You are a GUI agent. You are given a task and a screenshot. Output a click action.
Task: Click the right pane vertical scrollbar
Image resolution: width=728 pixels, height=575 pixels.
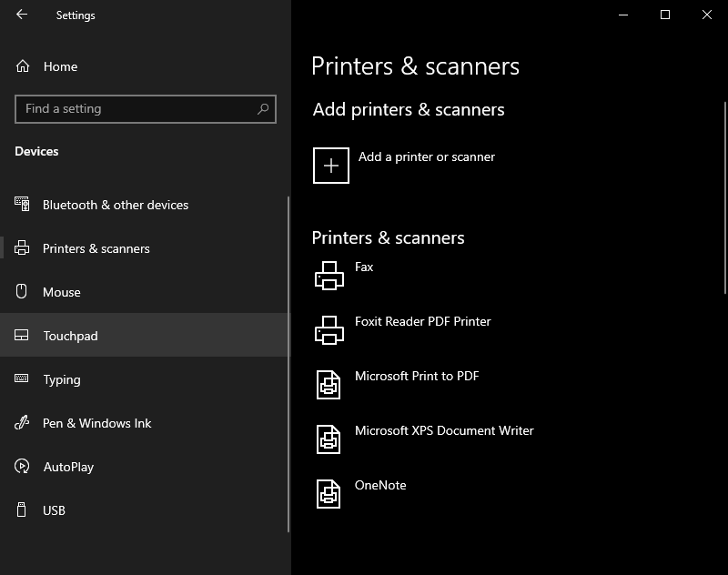[x=724, y=197]
